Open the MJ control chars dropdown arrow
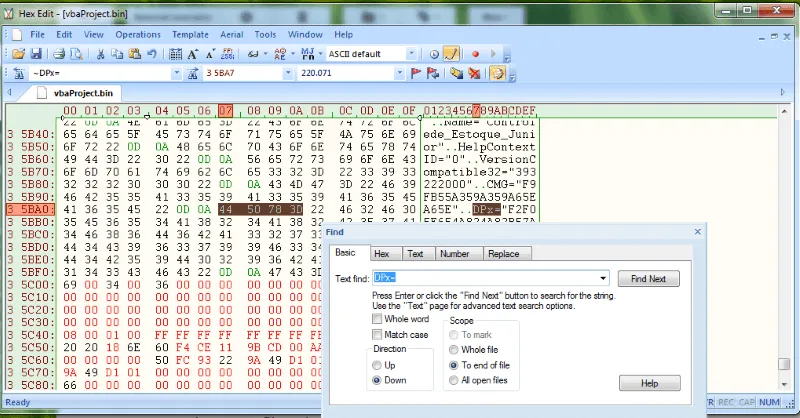This screenshot has height=418, width=800. [x=320, y=54]
